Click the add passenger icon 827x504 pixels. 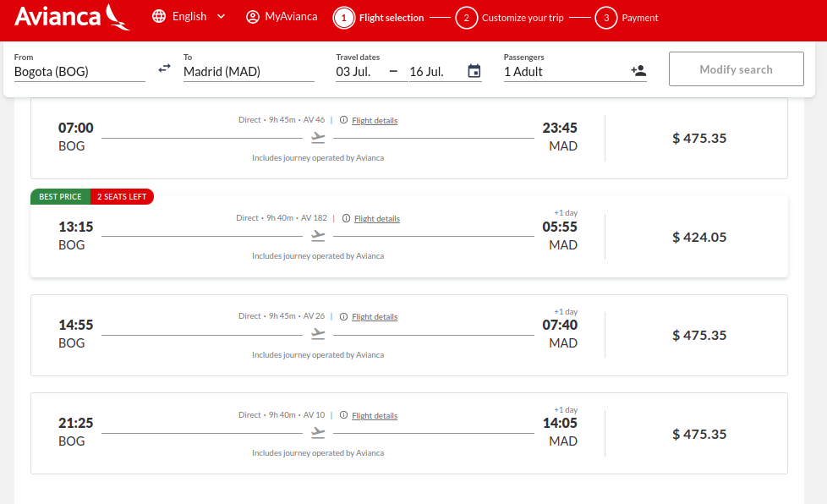(638, 71)
